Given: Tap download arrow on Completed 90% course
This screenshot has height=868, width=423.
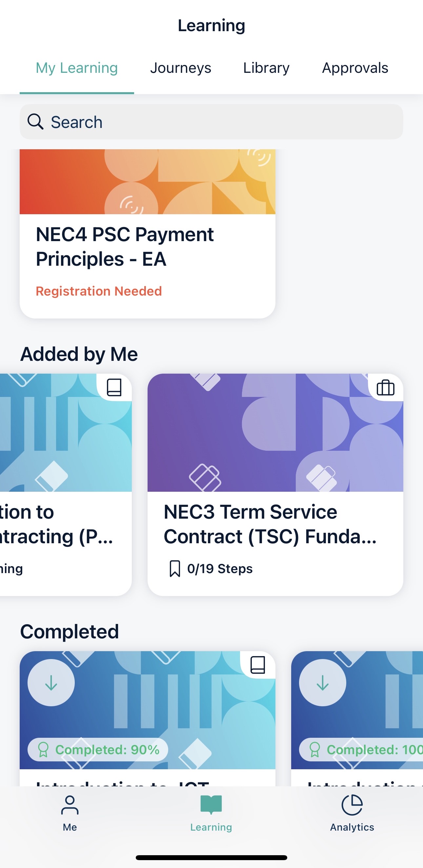Looking at the screenshot, I should coord(51,683).
